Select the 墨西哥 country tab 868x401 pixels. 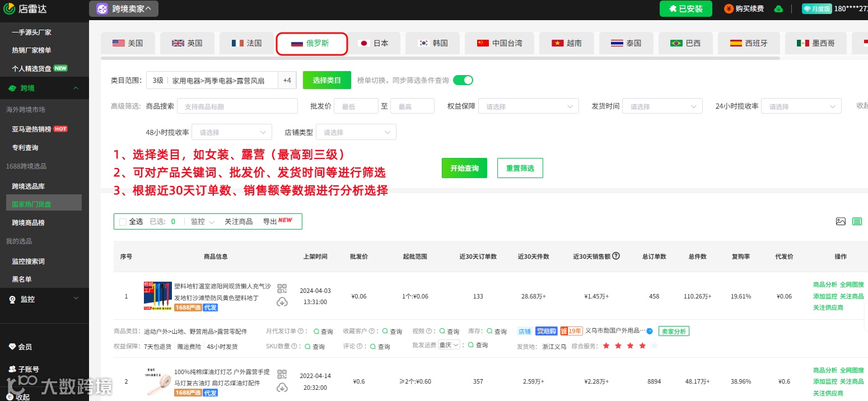[x=815, y=43]
